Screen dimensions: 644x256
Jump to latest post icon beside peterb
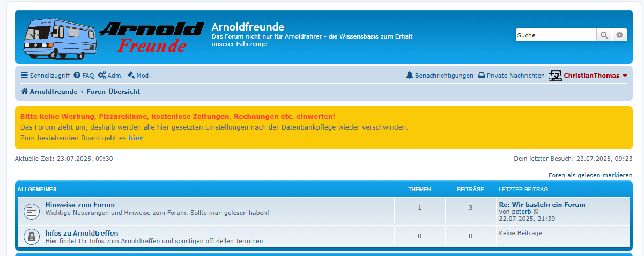[x=536, y=212]
